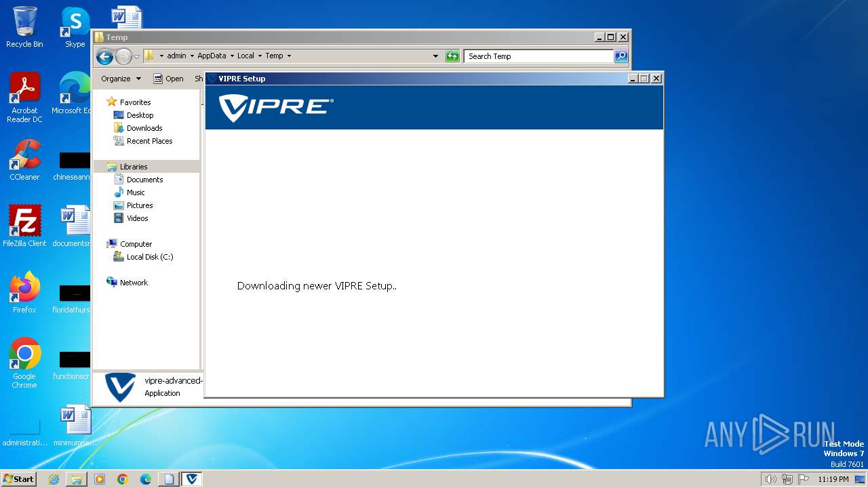This screenshot has height=488, width=868.
Task: Open volume control in system tray
Action: (x=770, y=479)
